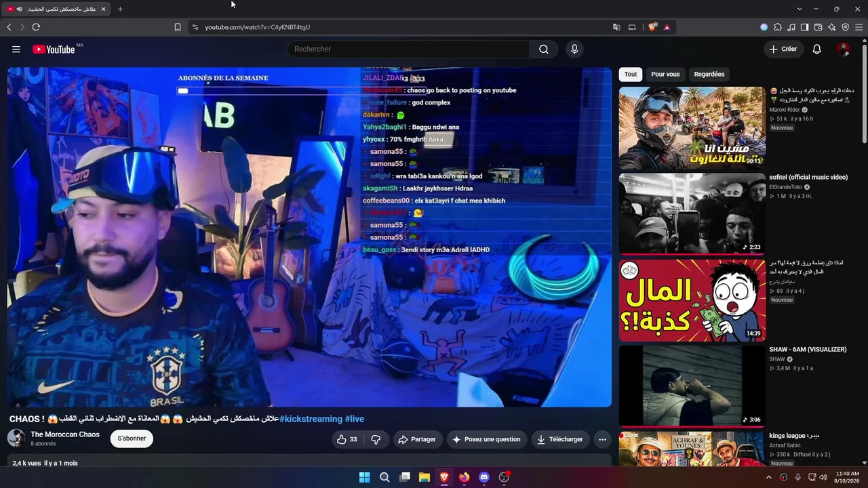Click the address bar URL
868x488 pixels.
(258, 27)
